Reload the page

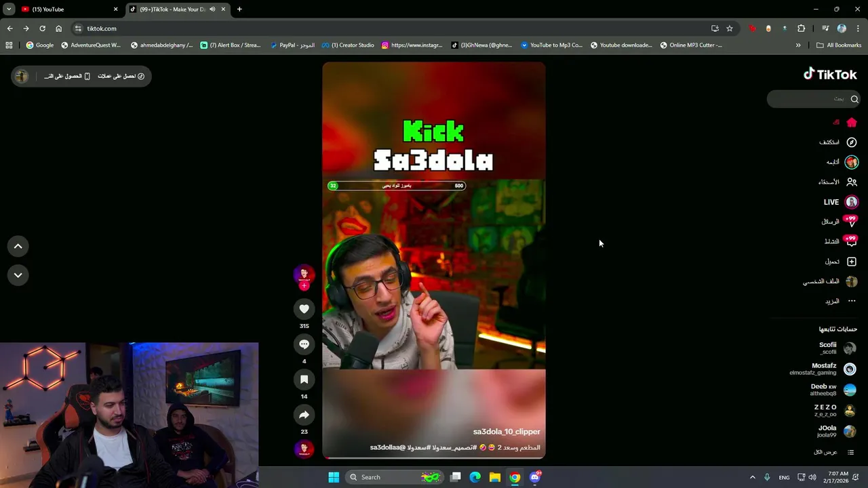click(x=42, y=28)
